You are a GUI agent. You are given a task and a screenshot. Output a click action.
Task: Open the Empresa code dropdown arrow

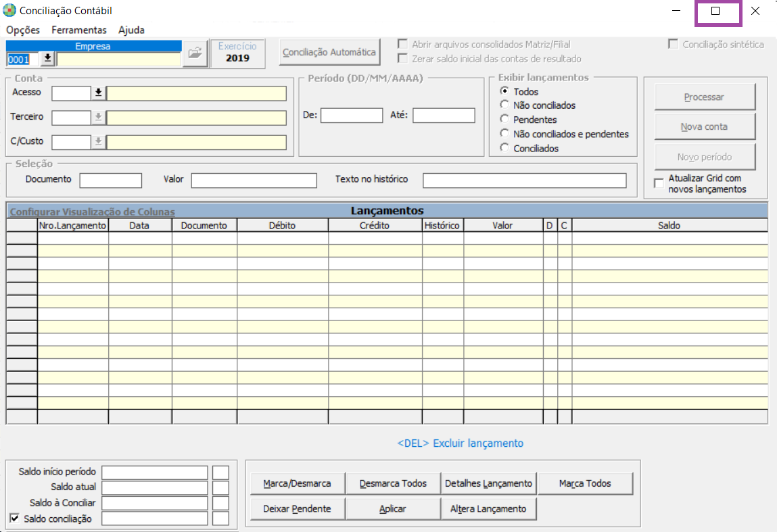tap(47, 59)
